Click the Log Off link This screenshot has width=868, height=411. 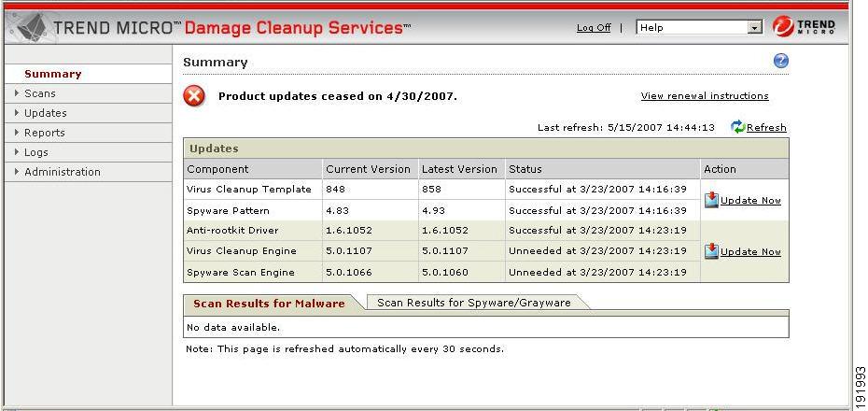pos(594,28)
